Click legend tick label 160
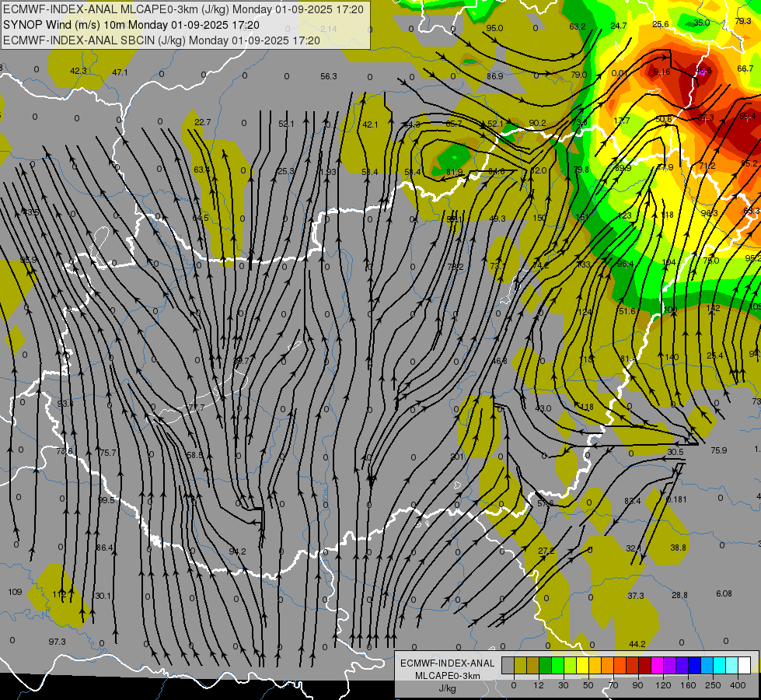Image resolution: width=761 pixels, height=700 pixels. click(688, 685)
